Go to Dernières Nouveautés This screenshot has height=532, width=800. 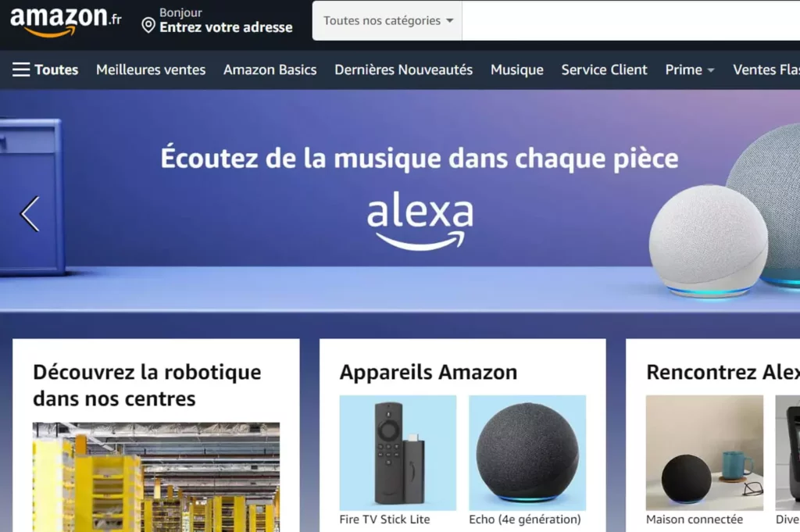click(x=404, y=70)
